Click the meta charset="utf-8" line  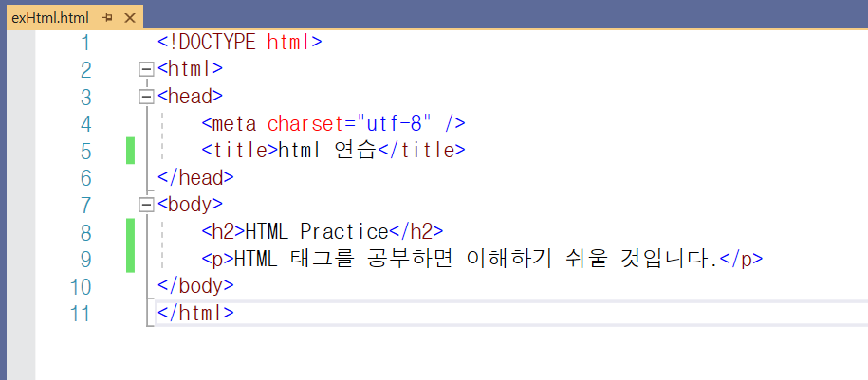pos(333,123)
